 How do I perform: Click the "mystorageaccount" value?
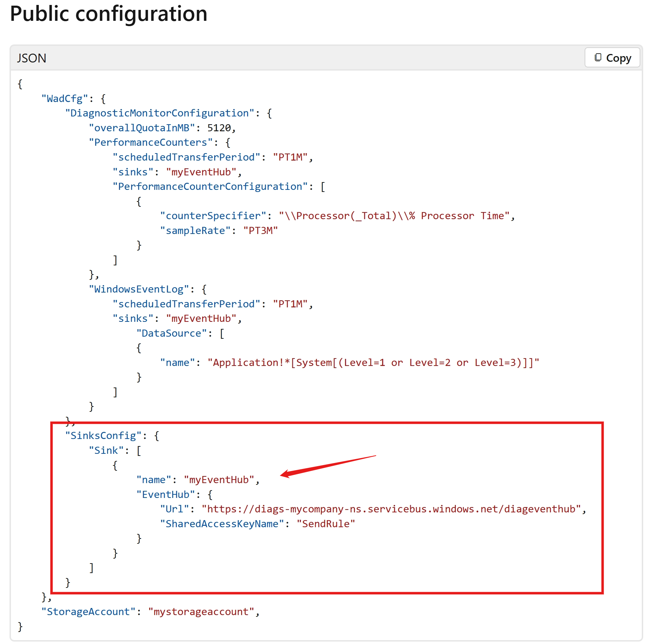point(201,612)
